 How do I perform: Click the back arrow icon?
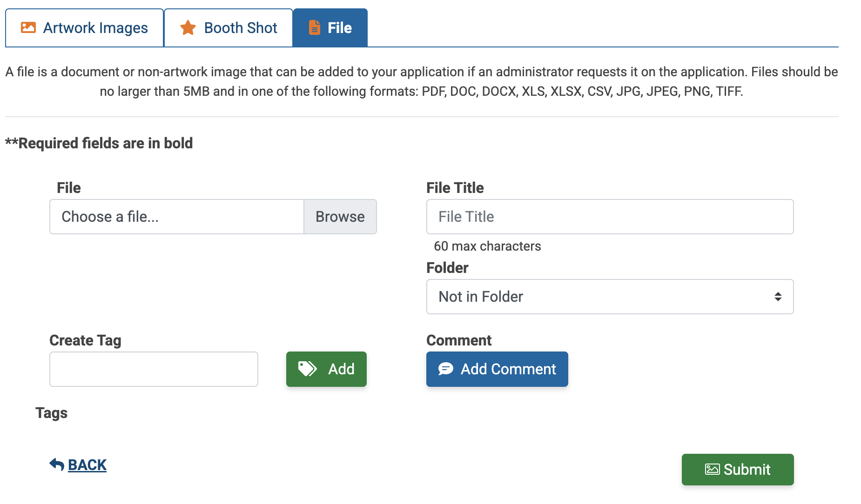[57, 464]
